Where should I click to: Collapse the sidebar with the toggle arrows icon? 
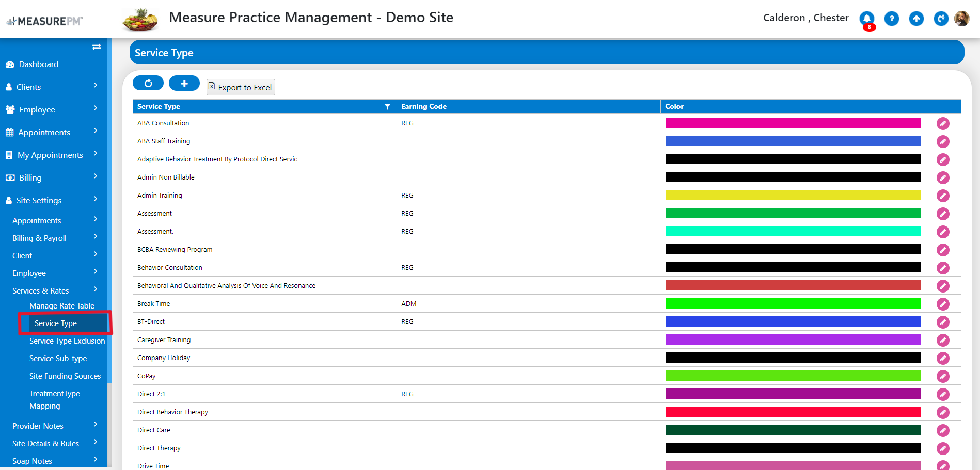pos(97,47)
